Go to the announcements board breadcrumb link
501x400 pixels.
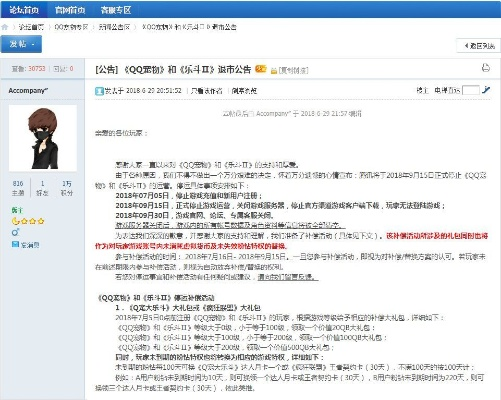tap(114, 27)
